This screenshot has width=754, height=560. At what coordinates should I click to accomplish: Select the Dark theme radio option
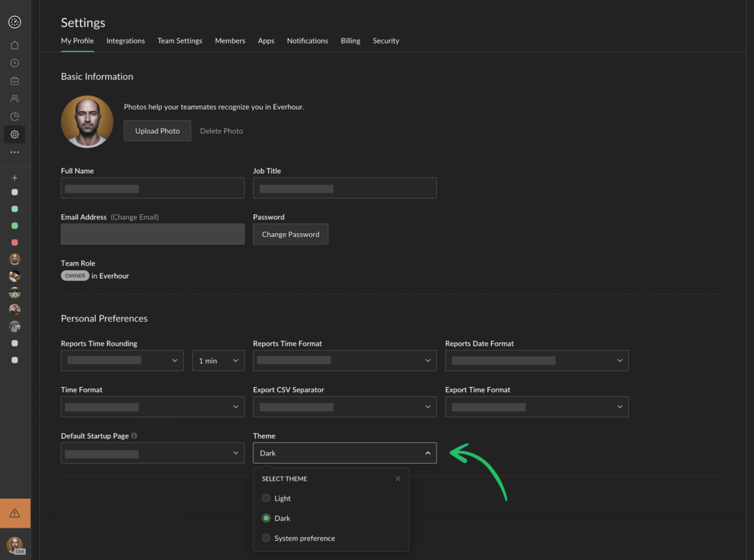267,518
